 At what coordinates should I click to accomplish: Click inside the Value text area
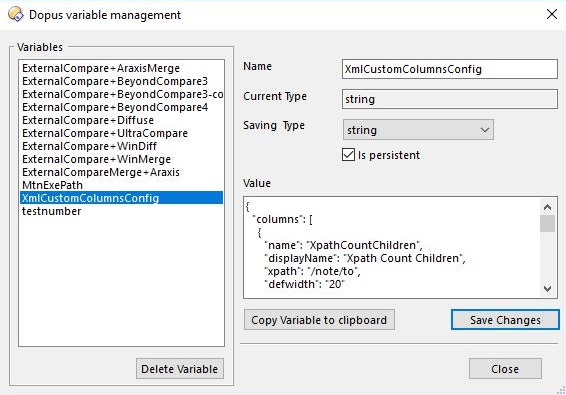pos(392,248)
